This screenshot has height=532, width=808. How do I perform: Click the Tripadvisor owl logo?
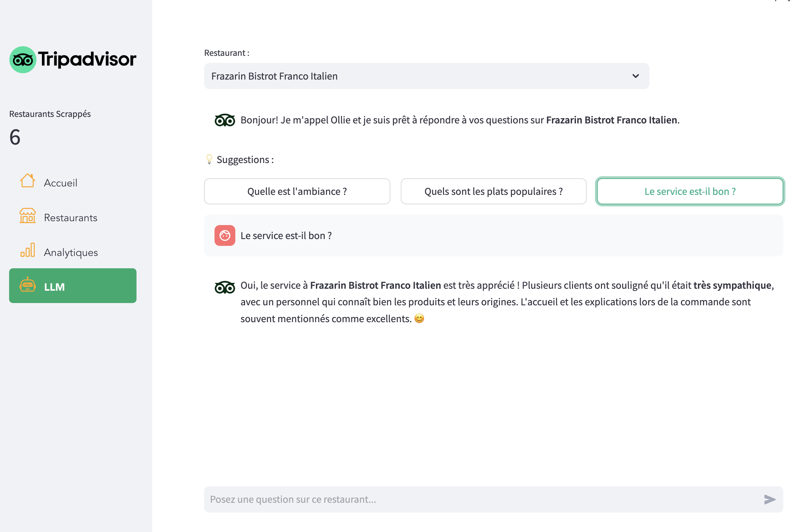click(23, 60)
